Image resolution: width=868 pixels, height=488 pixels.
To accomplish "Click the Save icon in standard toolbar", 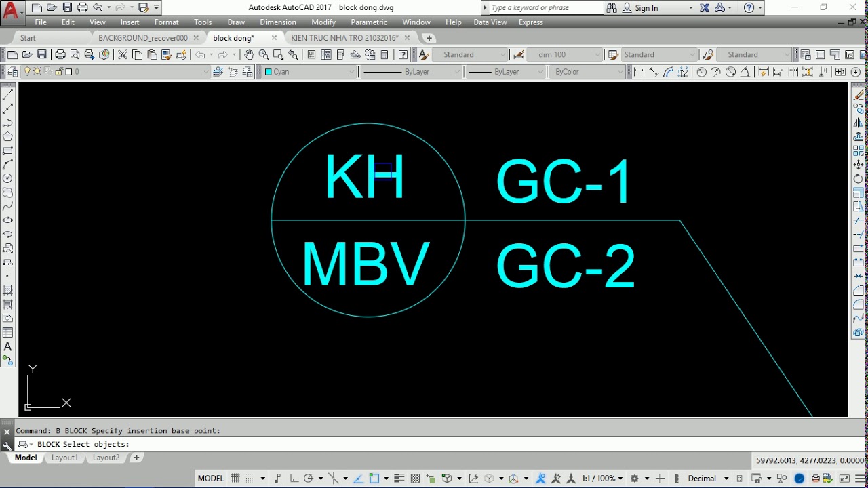I will [42, 54].
